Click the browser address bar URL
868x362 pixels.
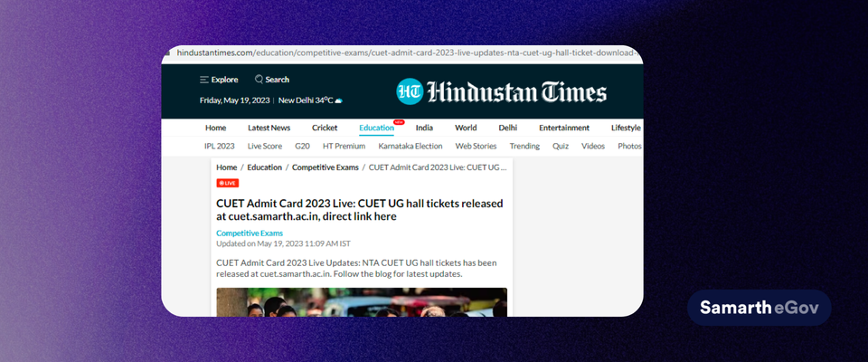pyautogui.click(x=407, y=53)
